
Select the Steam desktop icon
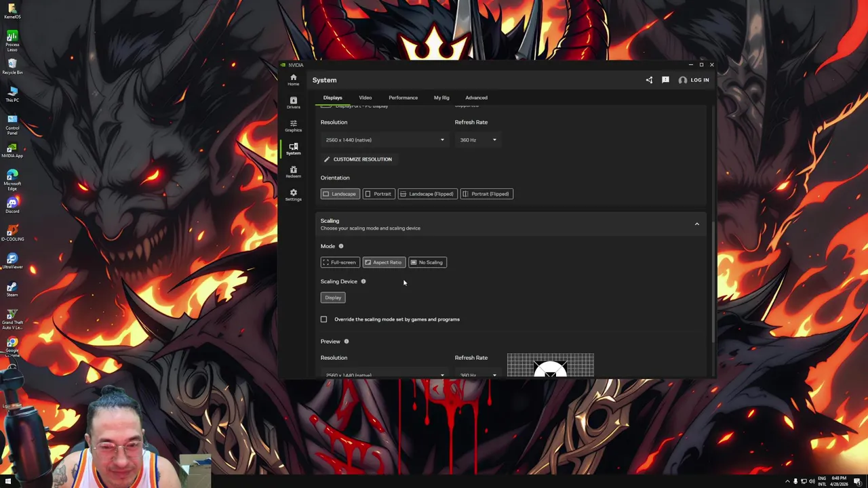(12, 288)
